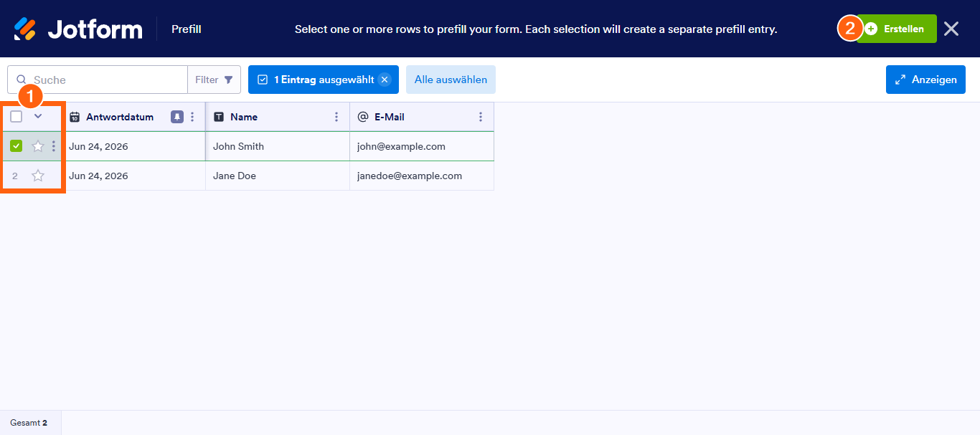Click the Suche search field
The width and height of the screenshot is (980, 435).
98,80
